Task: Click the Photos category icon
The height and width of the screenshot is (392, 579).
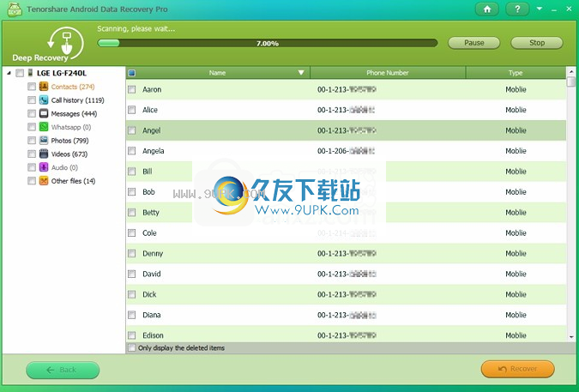Action: tap(44, 141)
